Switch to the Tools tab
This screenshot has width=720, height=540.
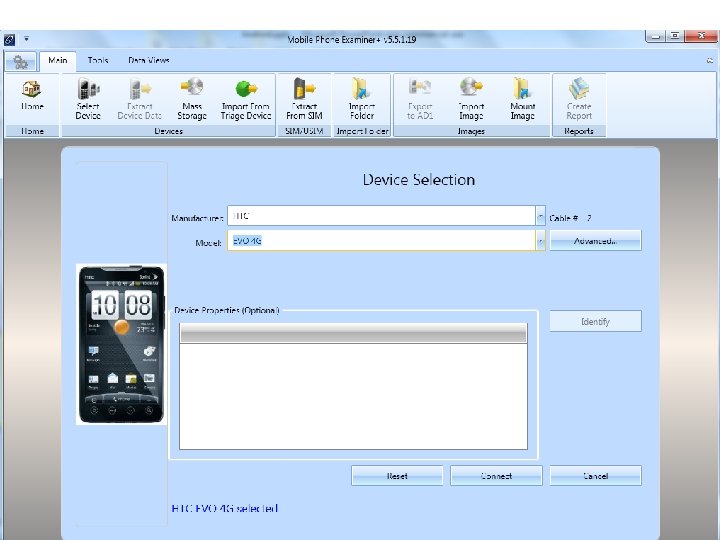(x=98, y=61)
